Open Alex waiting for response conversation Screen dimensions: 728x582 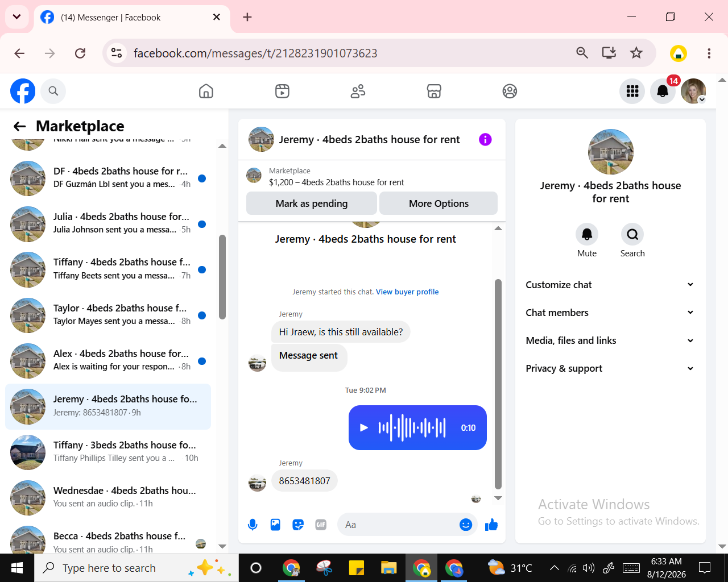(x=108, y=360)
